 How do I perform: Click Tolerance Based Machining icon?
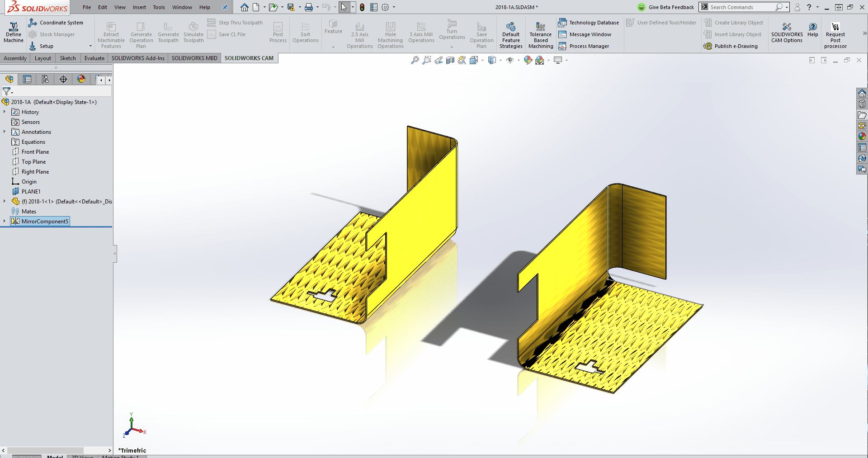point(541,35)
